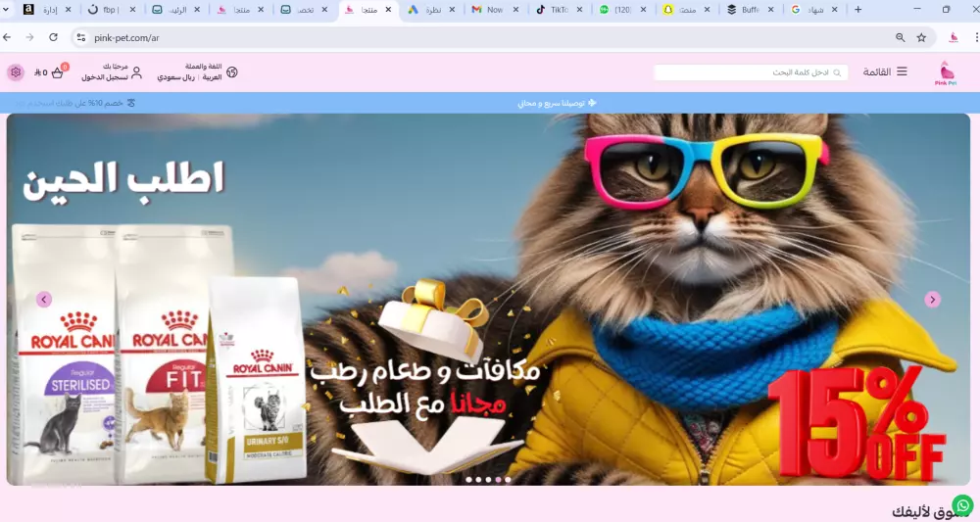
Task: Go to the previous carousel slide
Action: pos(44,300)
